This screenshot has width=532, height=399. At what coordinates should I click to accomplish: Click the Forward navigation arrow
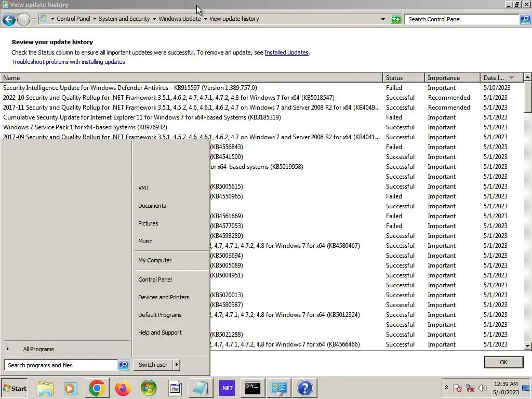(23, 19)
